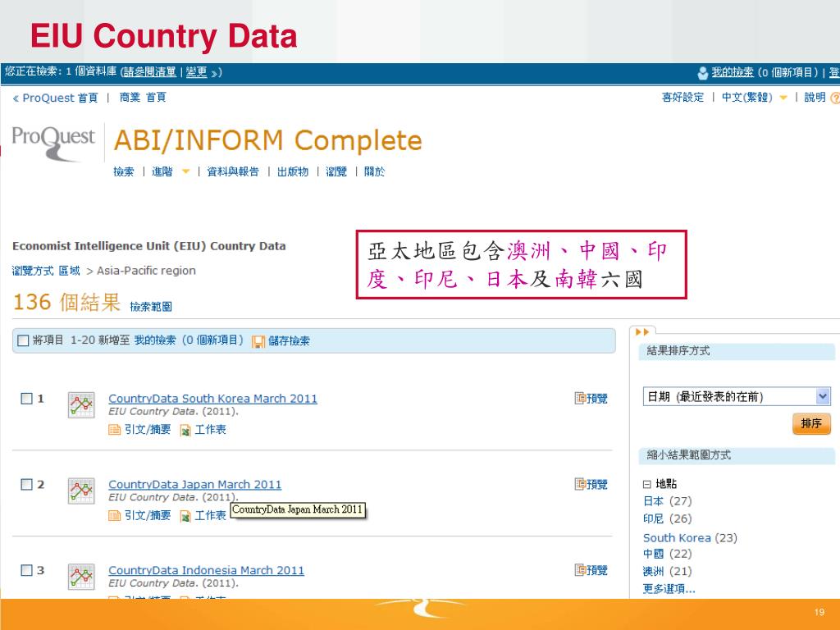Open CountryData South Korea March 2011 link
This screenshot has height=630, width=840.
(x=212, y=399)
